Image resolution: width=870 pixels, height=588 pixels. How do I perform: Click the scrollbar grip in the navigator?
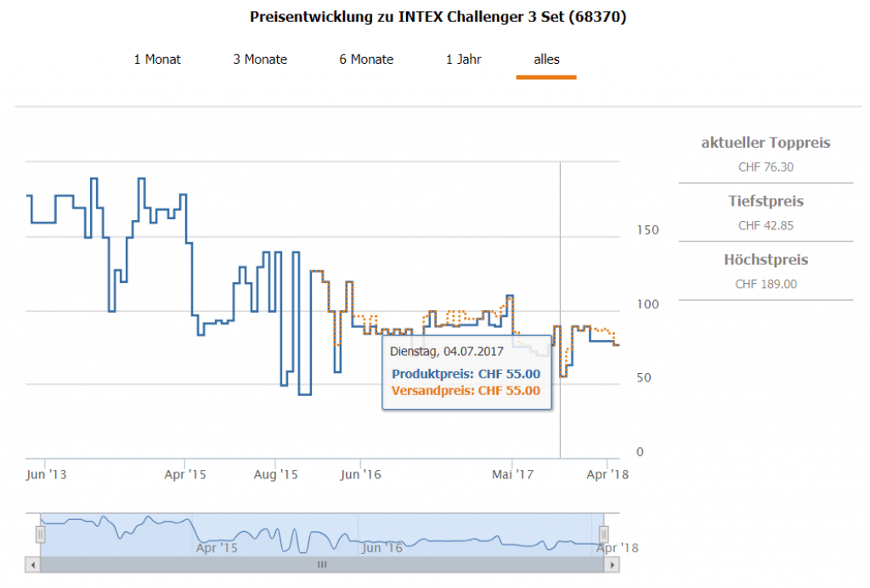click(322, 564)
